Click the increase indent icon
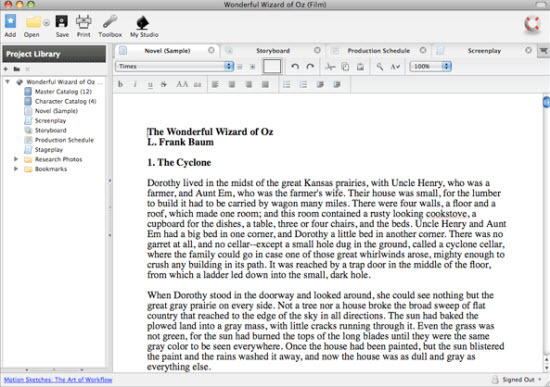The width and height of the screenshot is (550, 387). (337, 84)
